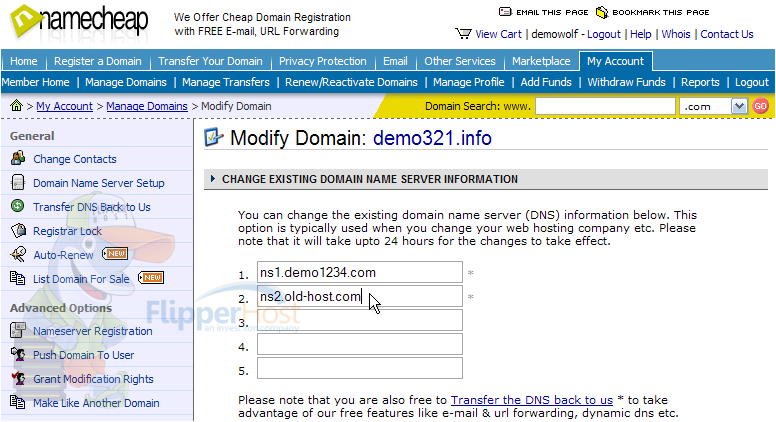Click the empty nameserver 3 field
Image resolution: width=776 pixels, height=422 pixels.
360,320
